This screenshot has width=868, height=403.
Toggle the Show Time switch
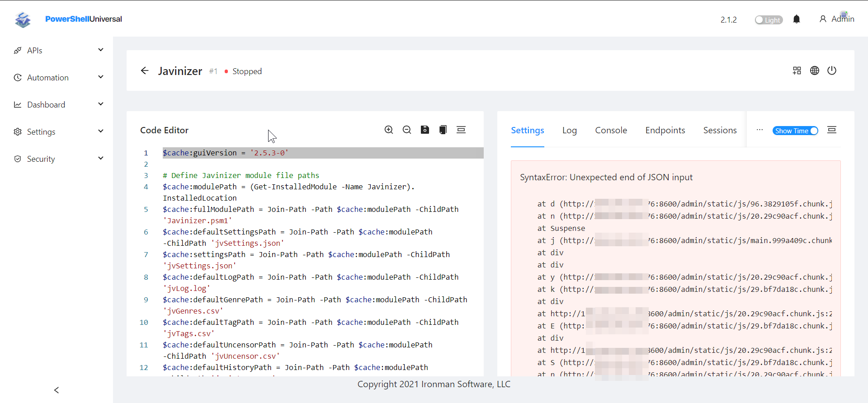795,131
